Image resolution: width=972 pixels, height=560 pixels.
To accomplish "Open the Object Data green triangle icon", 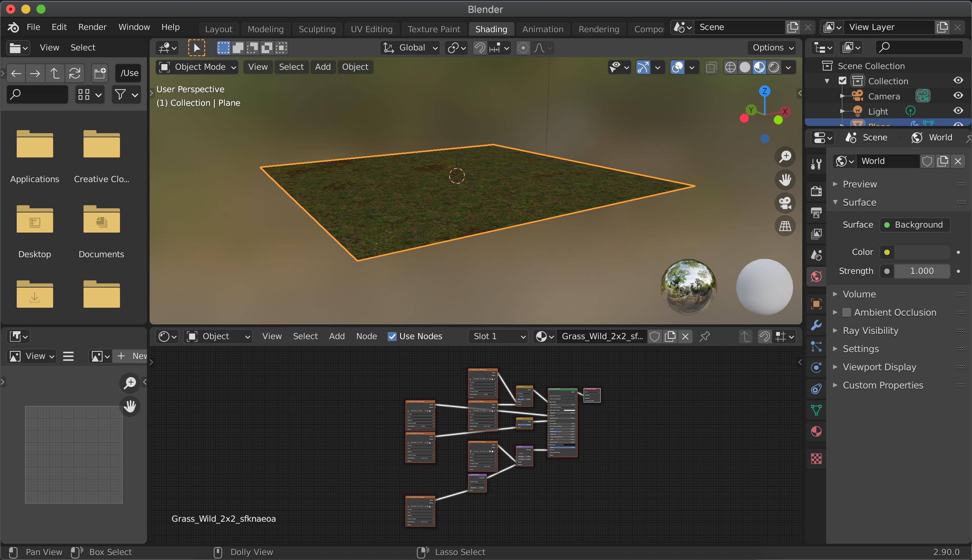I will [x=816, y=410].
